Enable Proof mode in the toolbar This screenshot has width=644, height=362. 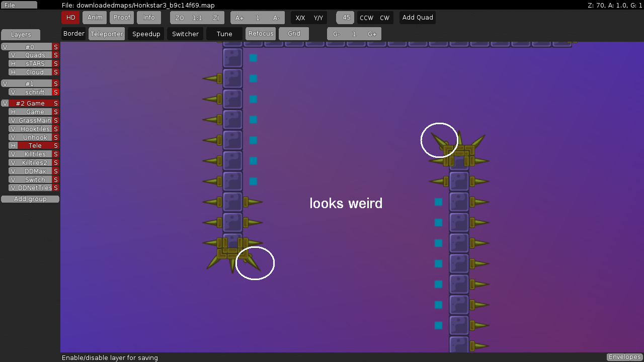tap(122, 17)
